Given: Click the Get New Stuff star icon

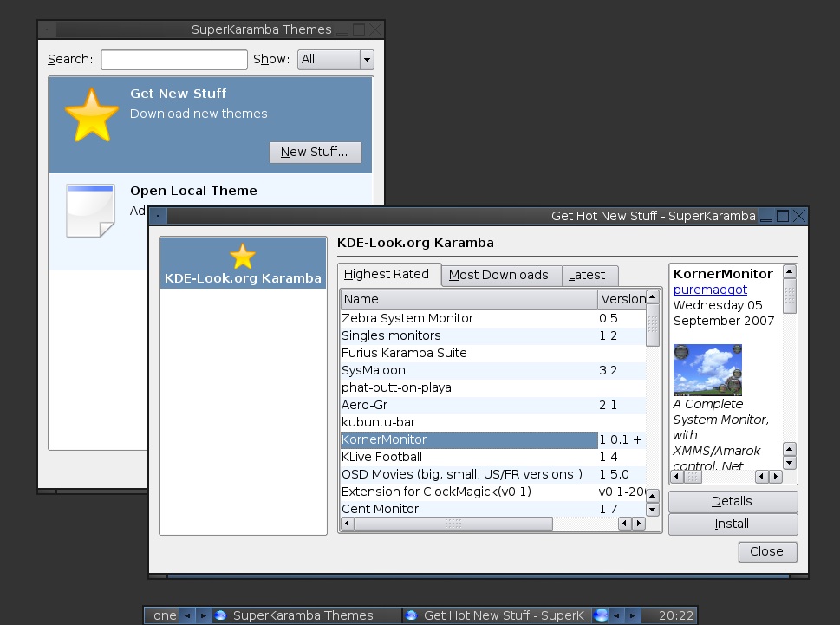Looking at the screenshot, I should (x=92, y=115).
